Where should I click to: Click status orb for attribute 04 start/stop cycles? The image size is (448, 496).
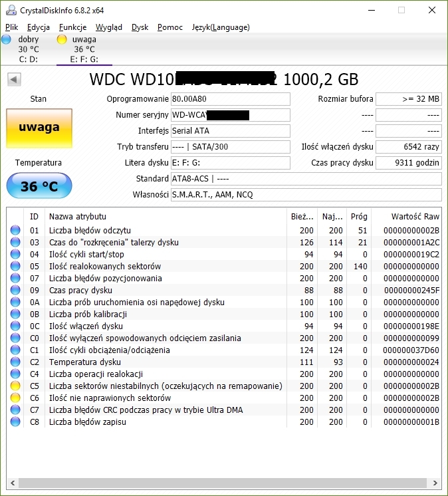point(15,254)
